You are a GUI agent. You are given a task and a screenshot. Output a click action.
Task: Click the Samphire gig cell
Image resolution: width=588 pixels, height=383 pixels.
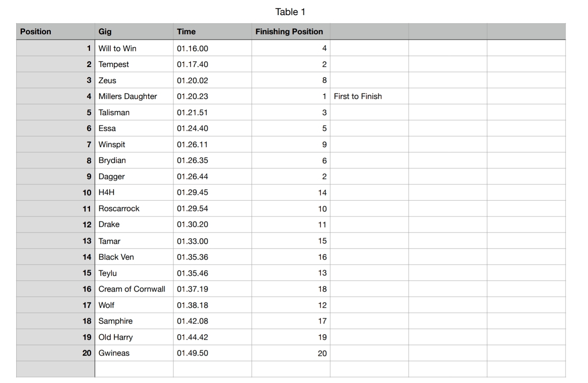point(134,321)
